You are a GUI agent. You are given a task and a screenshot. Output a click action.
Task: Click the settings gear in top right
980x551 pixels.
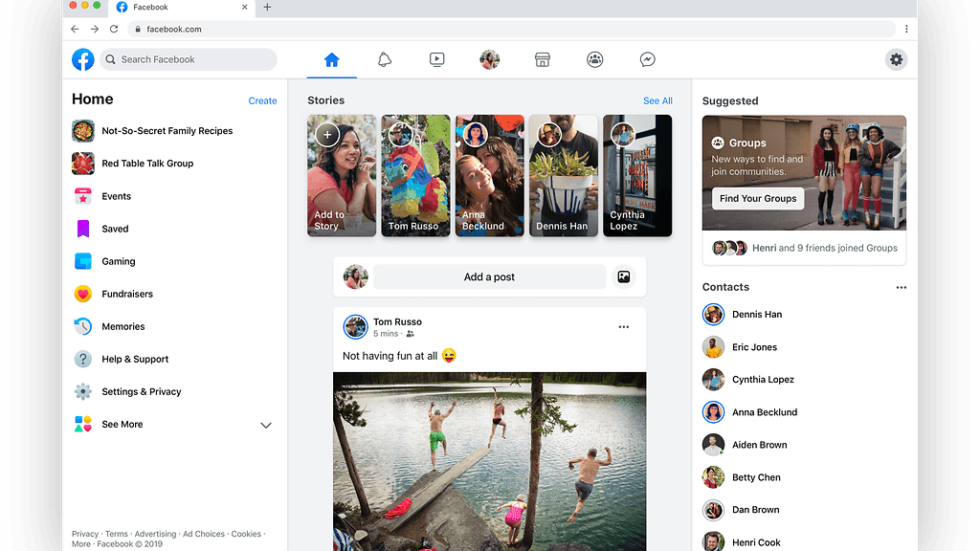896,60
